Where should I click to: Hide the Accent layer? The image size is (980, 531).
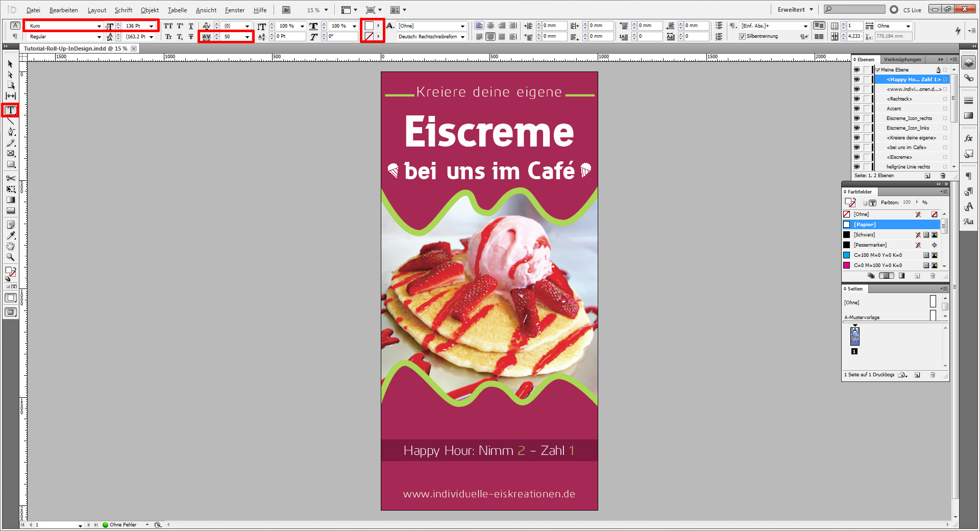(x=857, y=108)
